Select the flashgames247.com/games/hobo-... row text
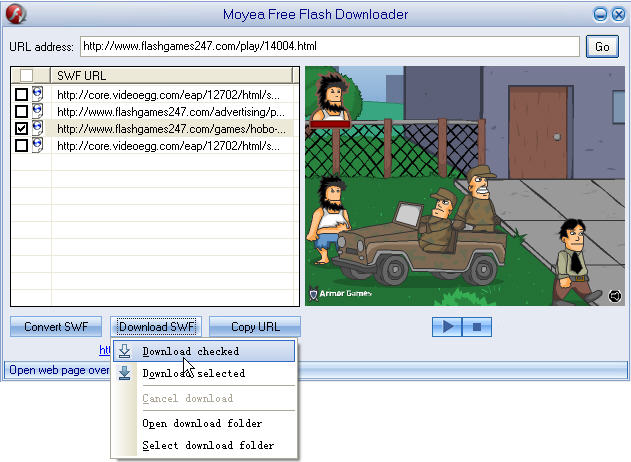 171,129
